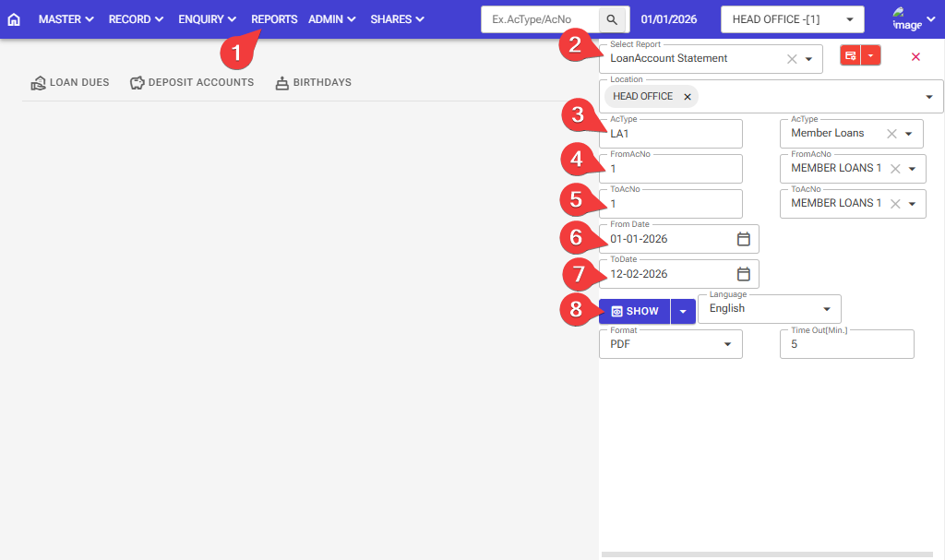945x560 pixels.
Task: Expand the Select Report dropdown
Action: (x=809, y=59)
